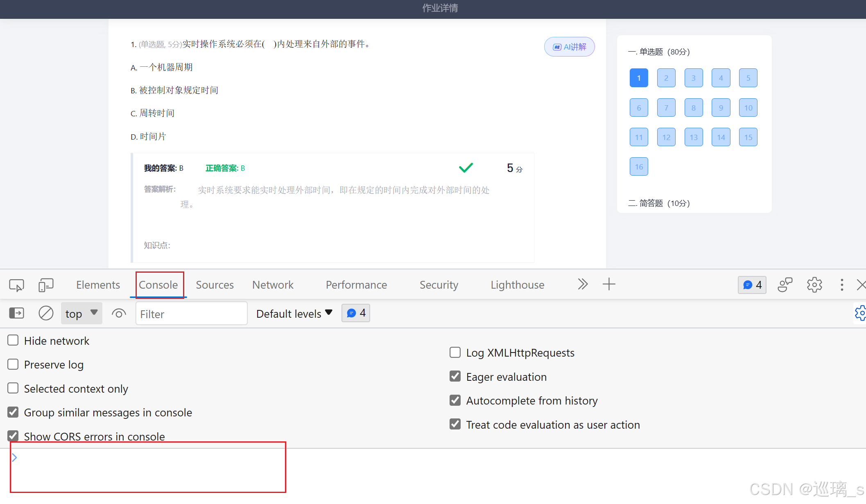Click the add new tab plus icon

point(609,285)
